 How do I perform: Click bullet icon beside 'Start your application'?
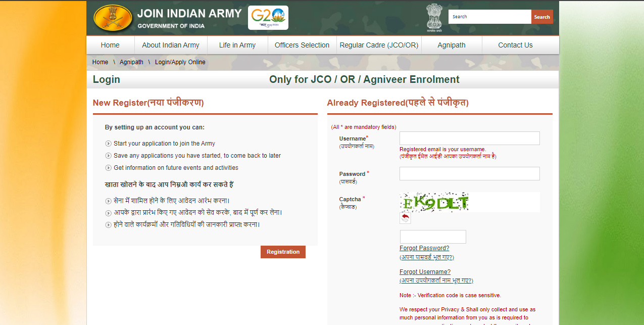point(108,144)
